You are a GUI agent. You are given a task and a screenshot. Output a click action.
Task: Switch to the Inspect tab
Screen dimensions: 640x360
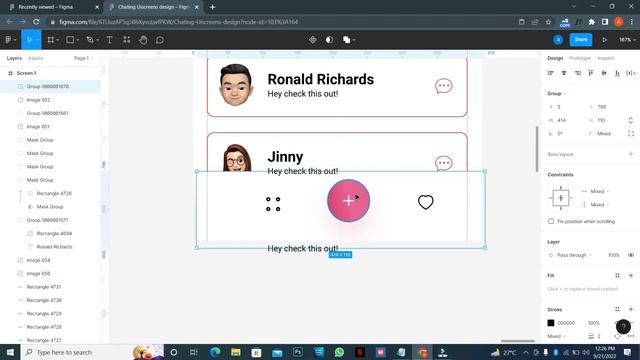coord(605,58)
